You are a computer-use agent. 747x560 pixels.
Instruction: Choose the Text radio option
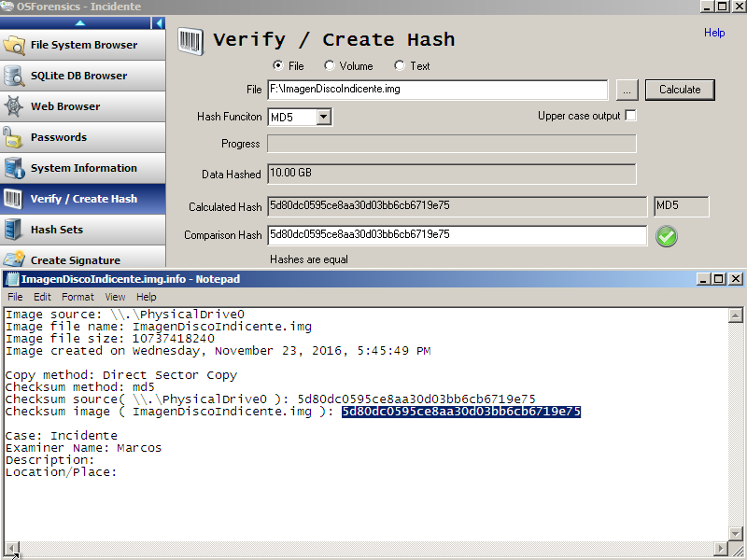[400, 66]
